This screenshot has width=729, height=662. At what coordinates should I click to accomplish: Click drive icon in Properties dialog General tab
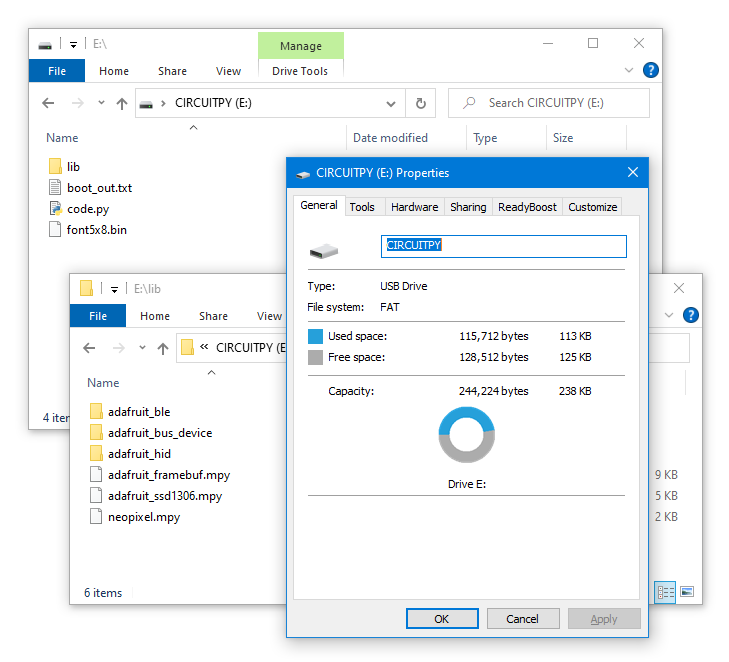324,251
